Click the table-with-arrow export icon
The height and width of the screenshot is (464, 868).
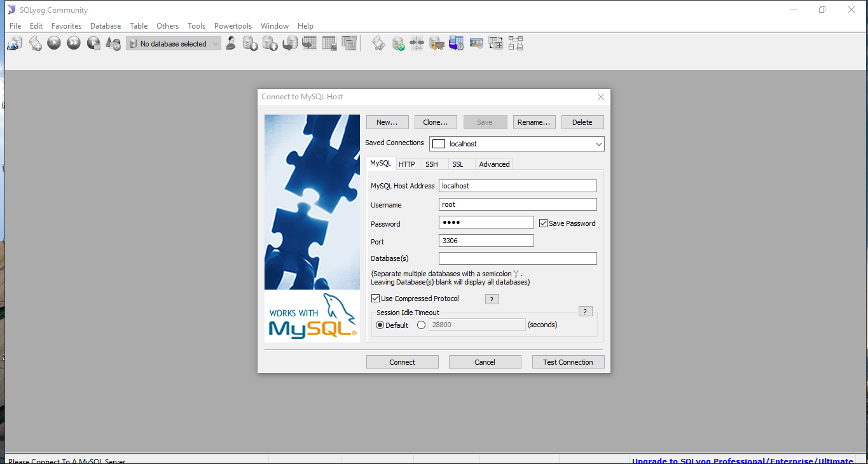310,43
